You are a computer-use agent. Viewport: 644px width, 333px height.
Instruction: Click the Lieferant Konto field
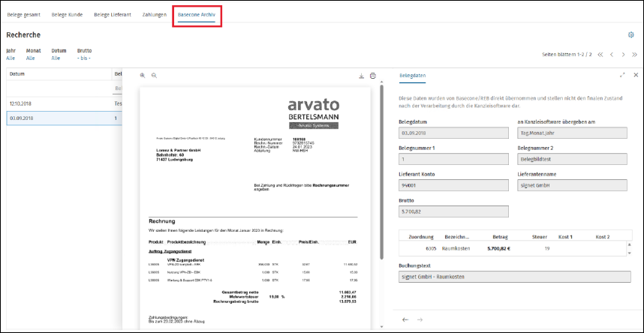[x=453, y=185]
